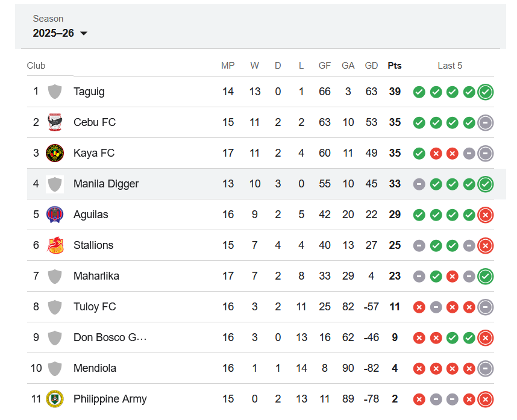Screen dimensions: 517x420
Task: Open the Season 2025–26 dropdown
Action: (x=60, y=33)
